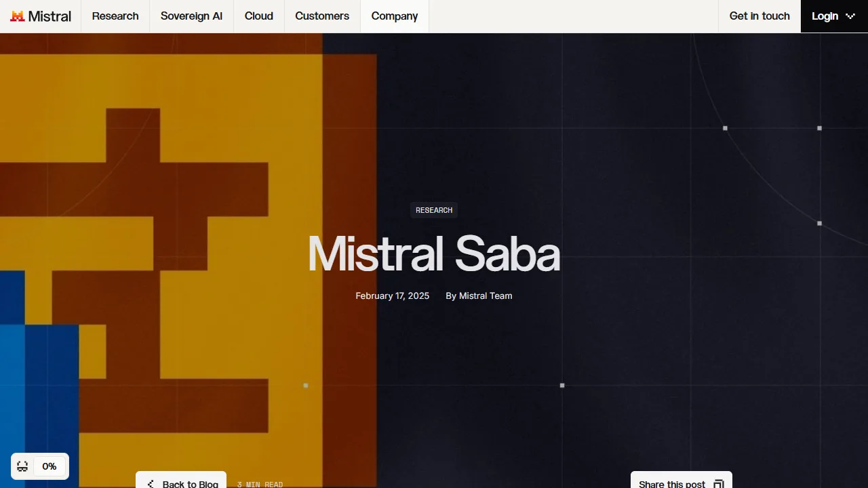Click the Mistral wordmark text
The height and width of the screenshot is (488, 868).
pos(50,16)
